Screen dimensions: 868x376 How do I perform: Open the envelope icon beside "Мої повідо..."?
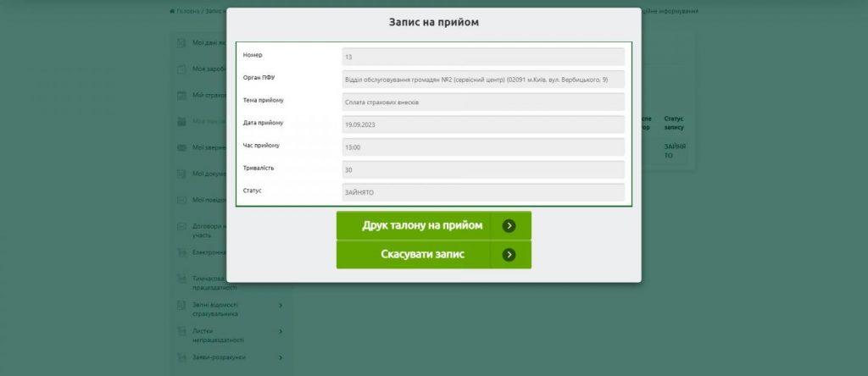point(181,200)
